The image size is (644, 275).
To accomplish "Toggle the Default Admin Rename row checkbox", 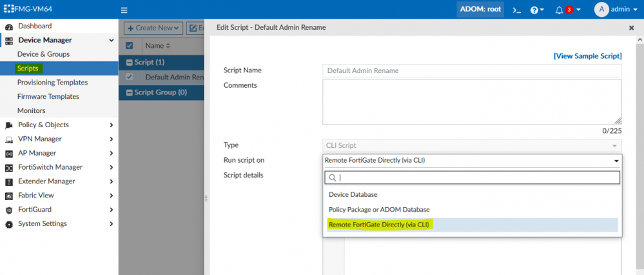I will [x=130, y=77].
